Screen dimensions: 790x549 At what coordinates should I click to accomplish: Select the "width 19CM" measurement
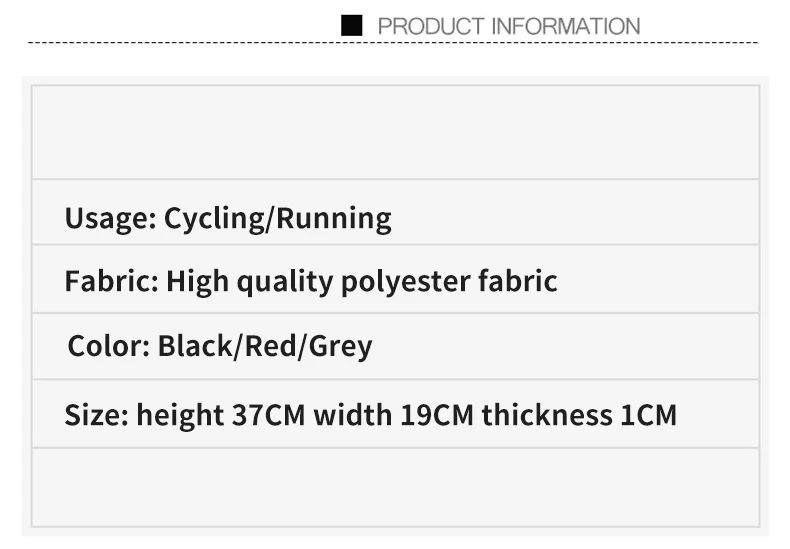pos(393,414)
